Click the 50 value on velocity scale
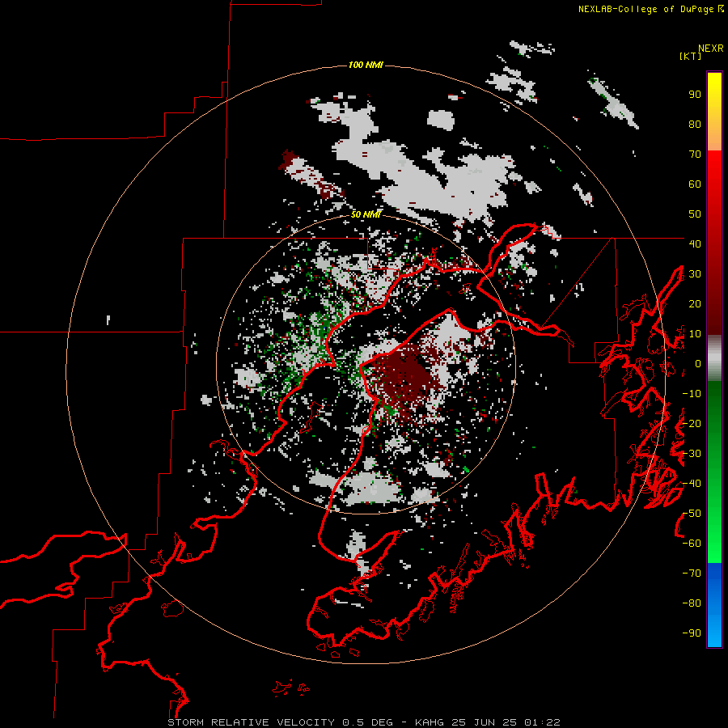This screenshot has height=728, width=728. click(695, 214)
